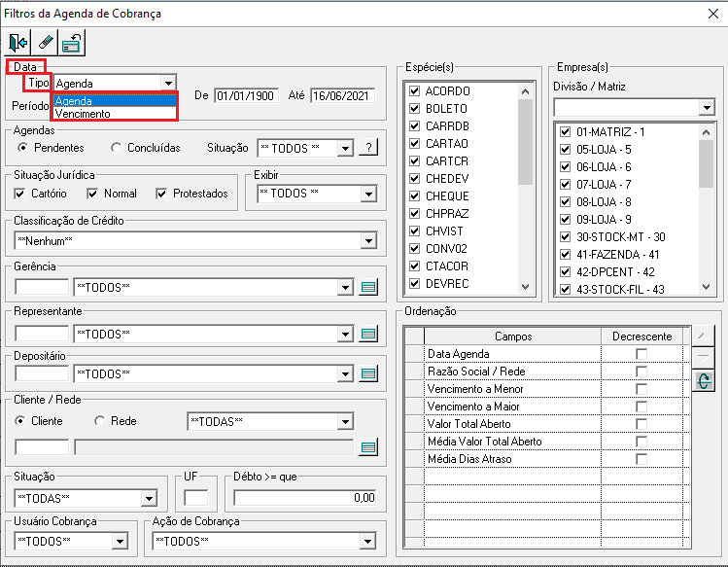Open the Exibir dropdown
This screenshot has width=728, height=567.
(368, 194)
